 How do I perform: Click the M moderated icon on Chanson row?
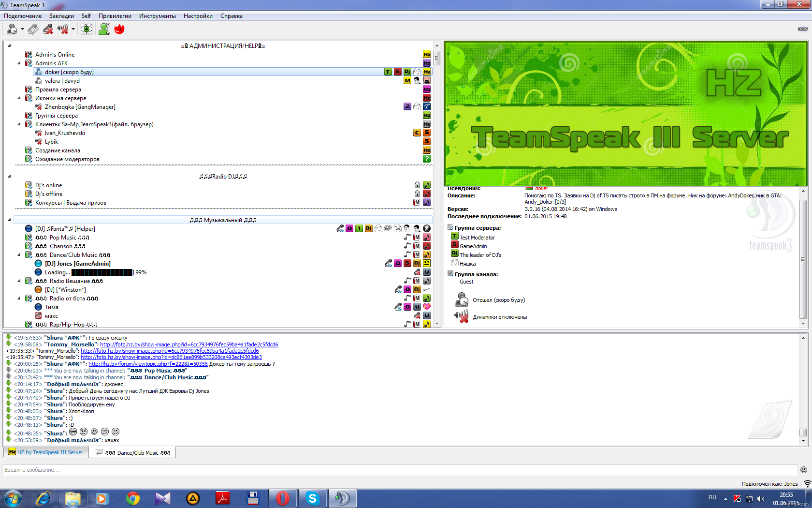click(417, 246)
